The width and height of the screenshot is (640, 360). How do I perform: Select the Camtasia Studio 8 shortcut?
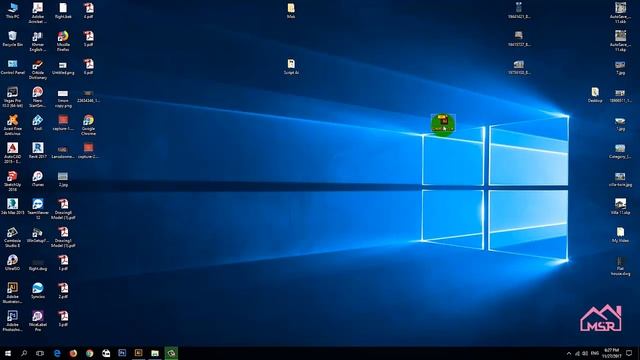coord(13,237)
